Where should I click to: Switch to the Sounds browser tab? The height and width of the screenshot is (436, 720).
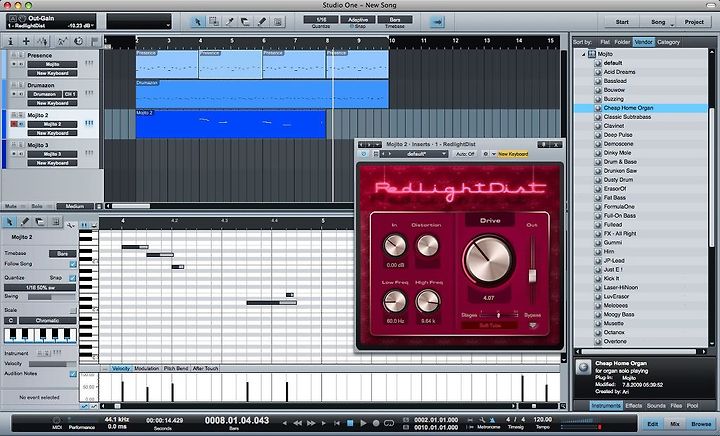[x=656, y=406]
